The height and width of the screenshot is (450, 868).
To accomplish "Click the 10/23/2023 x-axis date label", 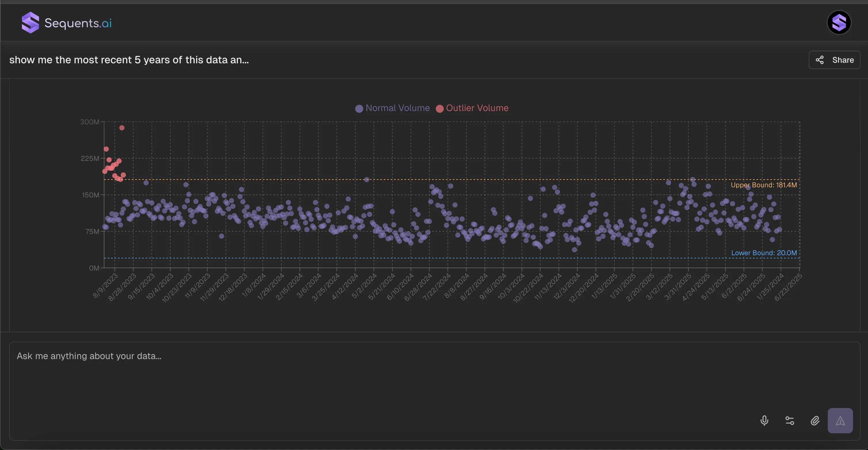I will click(x=177, y=288).
